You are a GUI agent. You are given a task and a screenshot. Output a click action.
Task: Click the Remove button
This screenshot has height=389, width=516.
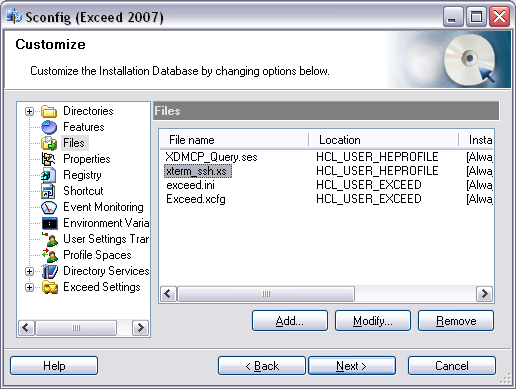point(456,321)
